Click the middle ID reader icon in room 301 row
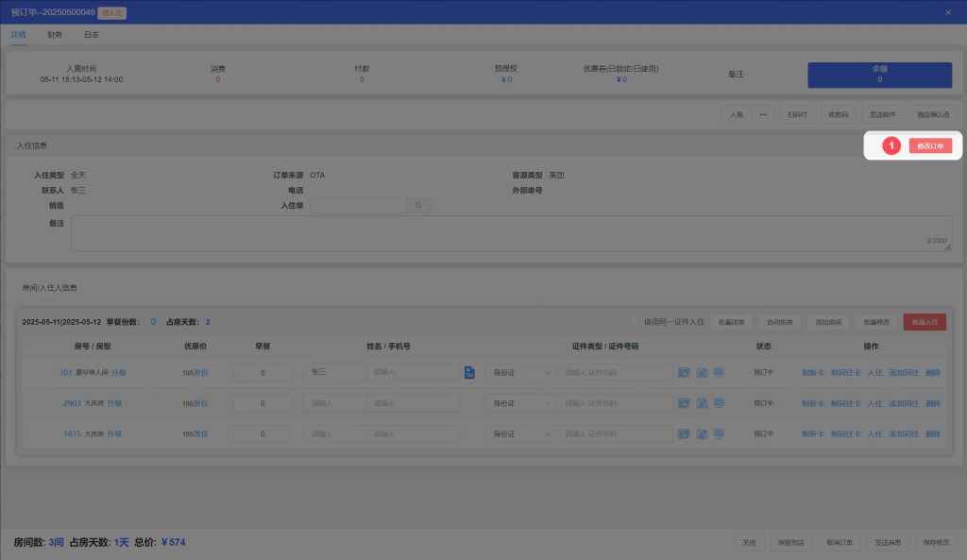967x560 pixels. (x=702, y=373)
